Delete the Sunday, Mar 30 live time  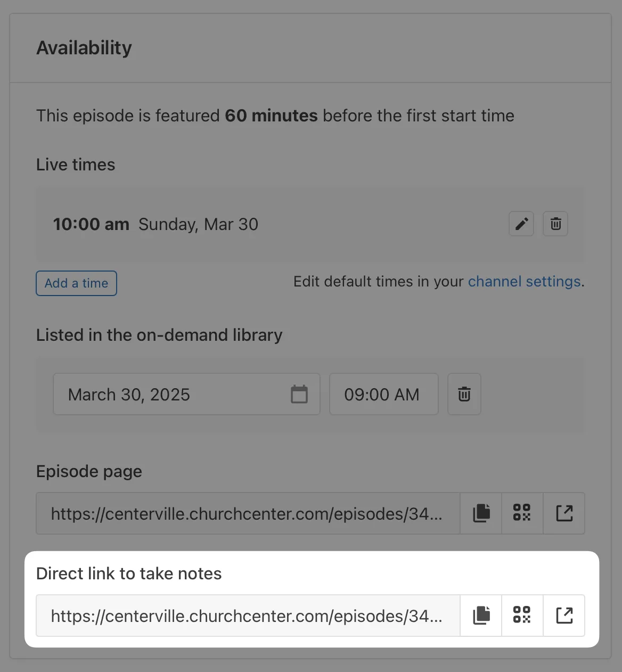(555, 224)
